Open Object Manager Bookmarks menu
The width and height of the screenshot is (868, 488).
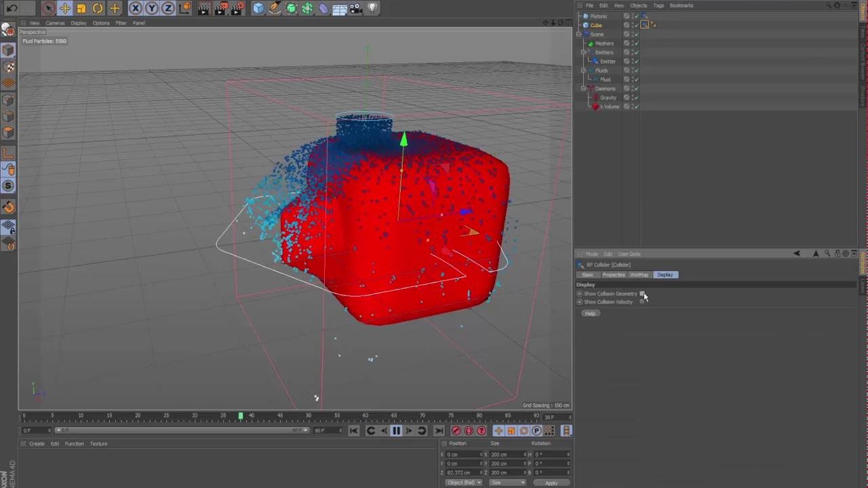[682, 5]
